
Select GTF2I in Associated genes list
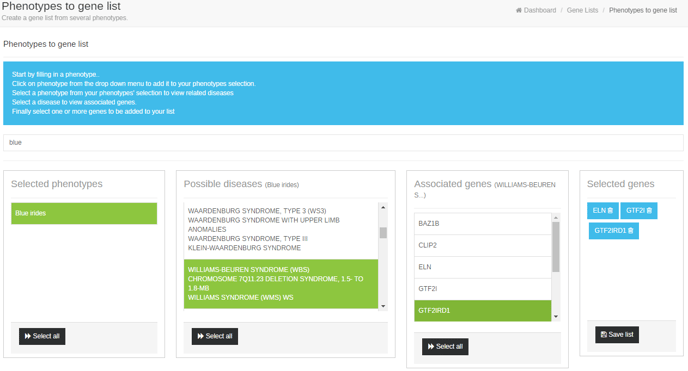[483, 289]
